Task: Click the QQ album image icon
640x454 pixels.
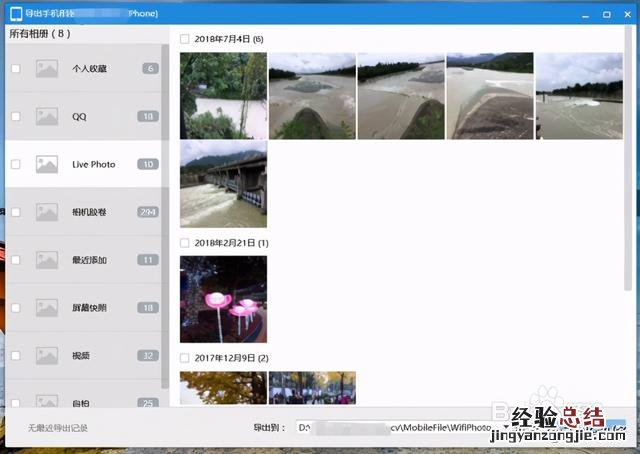Action: (47, 117)
